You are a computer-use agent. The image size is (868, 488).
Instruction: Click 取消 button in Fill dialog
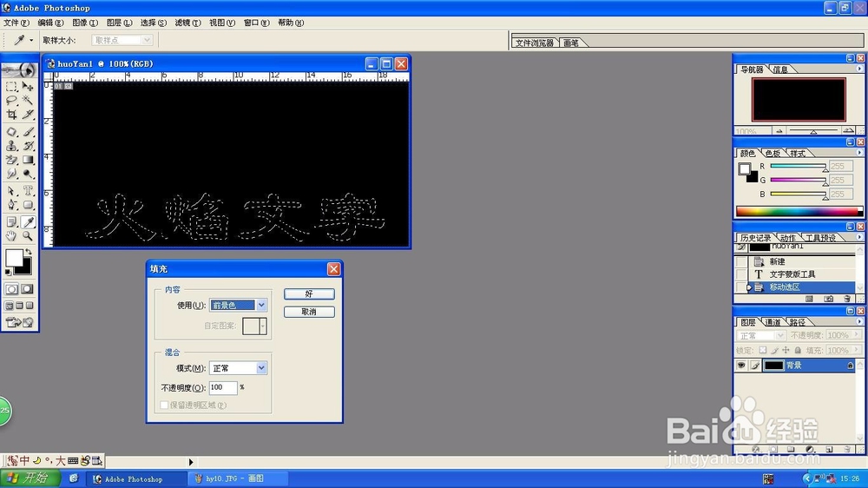point(309,312)
